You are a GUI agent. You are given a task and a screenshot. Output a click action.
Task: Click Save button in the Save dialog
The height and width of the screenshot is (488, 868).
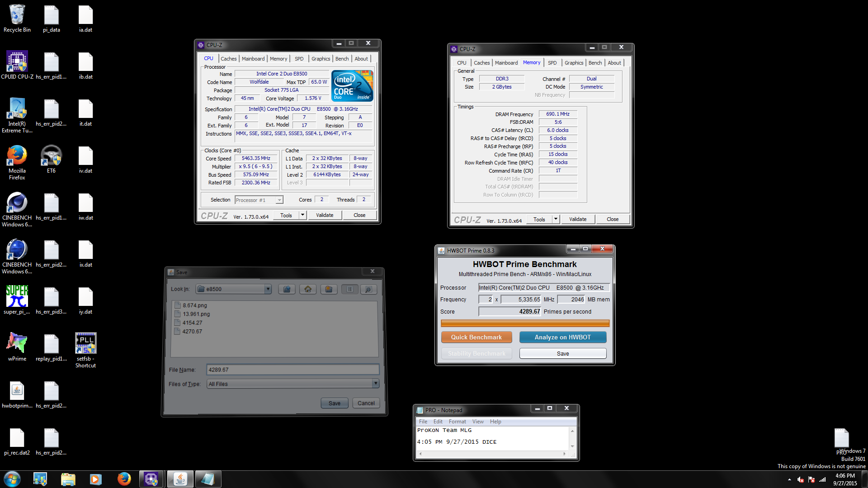click(335, 403)
